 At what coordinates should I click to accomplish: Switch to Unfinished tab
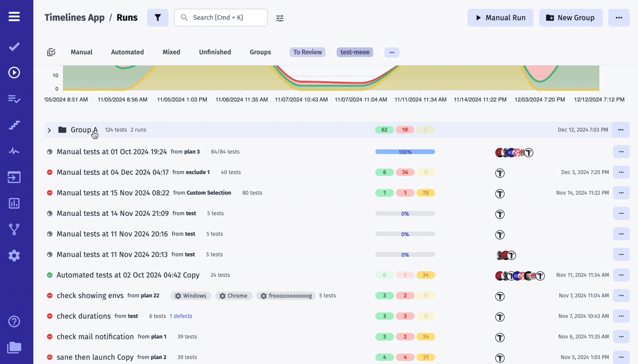point(215,52)
